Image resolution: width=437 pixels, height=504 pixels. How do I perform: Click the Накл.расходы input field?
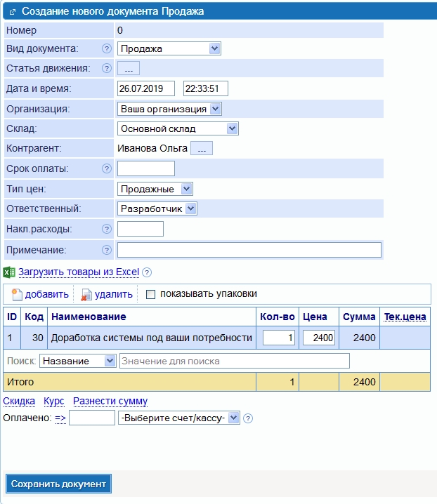pyautogui.click(x=141, y=229)
